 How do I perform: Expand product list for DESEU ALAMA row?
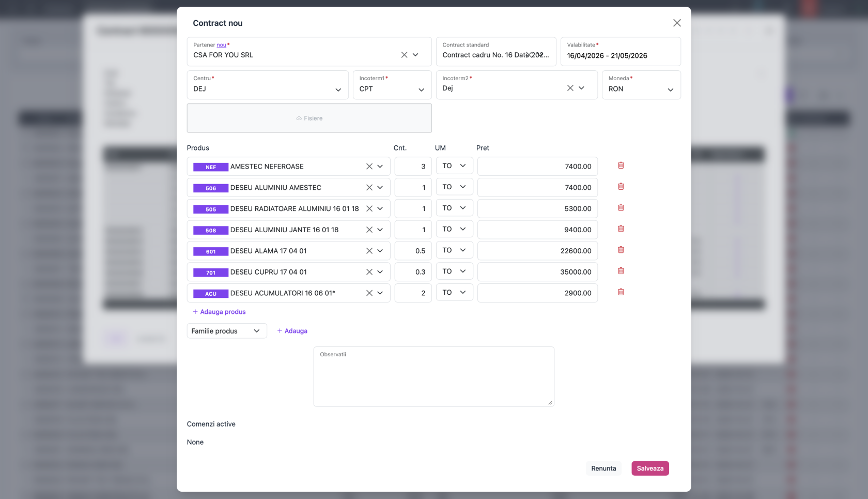click(x=380, y=251)
